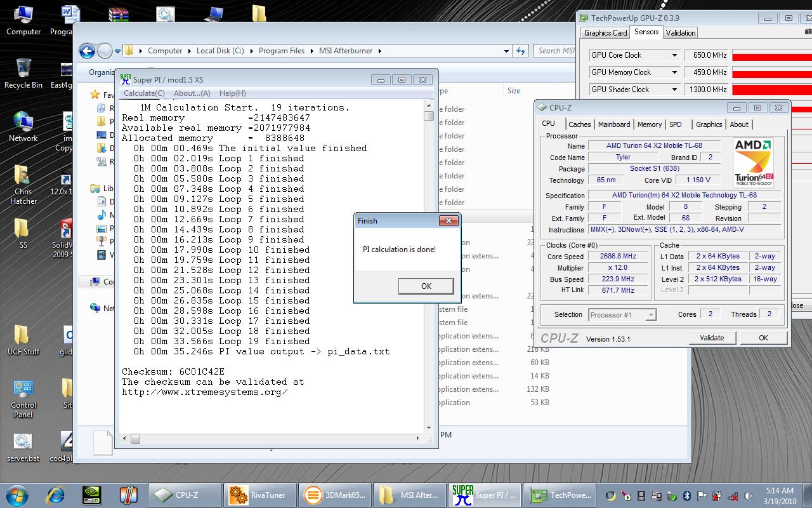Expand the GPU Memory Clock dropdown arrow
The image size is (812, 508).
click(x=674, y=72)
